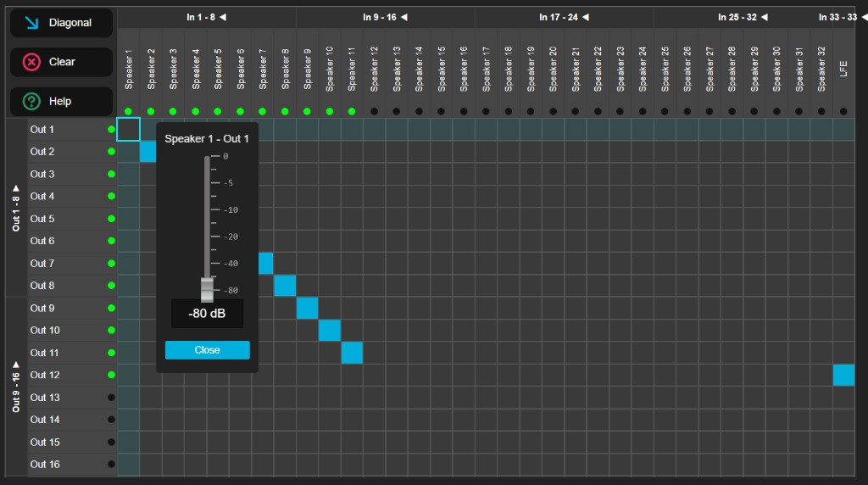
Task: Click the Speaker 24 inactive signal indicator
Action: [643, 111]
